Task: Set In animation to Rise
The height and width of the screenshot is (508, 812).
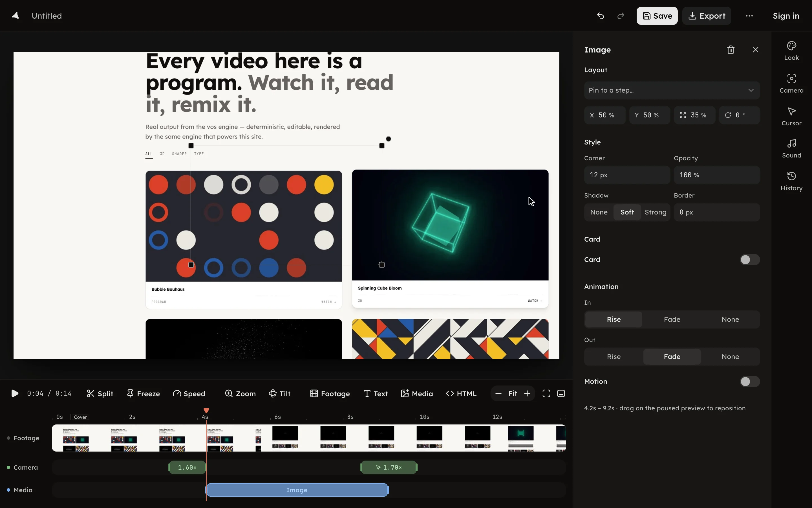Action: tap(614, 319)
